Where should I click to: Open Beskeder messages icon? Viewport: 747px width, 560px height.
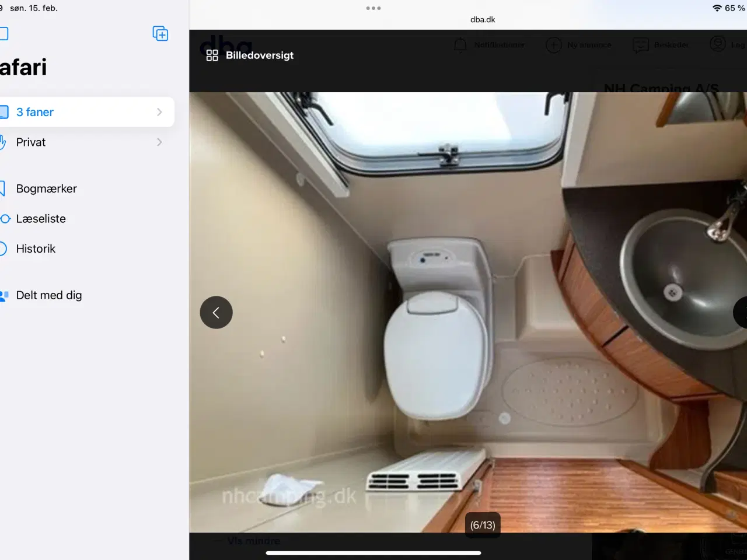coord(641,45)
